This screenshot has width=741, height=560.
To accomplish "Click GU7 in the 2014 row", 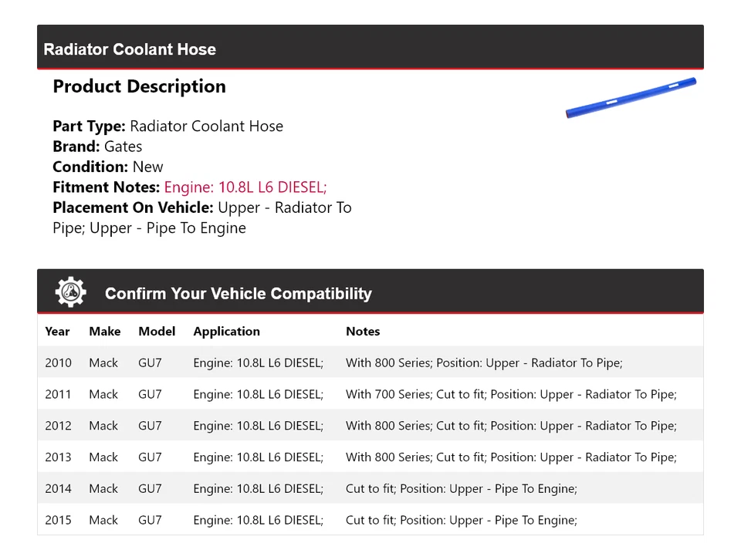I will pos(150,488).
